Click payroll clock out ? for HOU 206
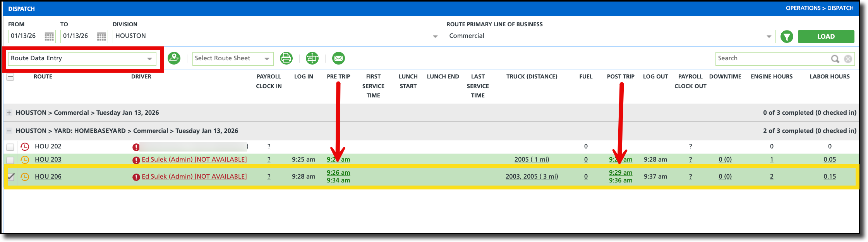868x242 pixels. pos(690,176)
